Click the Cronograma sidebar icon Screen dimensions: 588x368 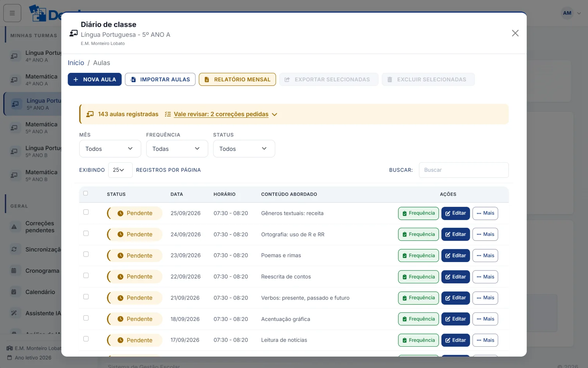click(14, 270)
